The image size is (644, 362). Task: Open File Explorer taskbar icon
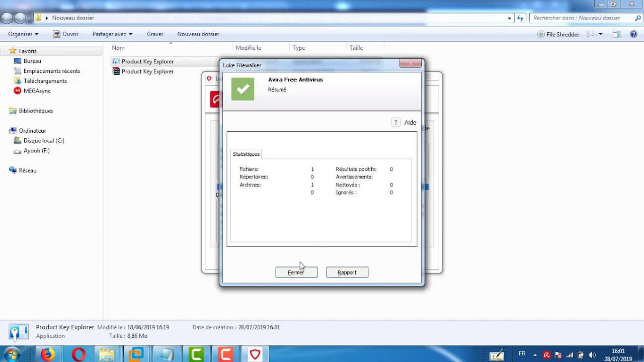click(x=107, y=354)
